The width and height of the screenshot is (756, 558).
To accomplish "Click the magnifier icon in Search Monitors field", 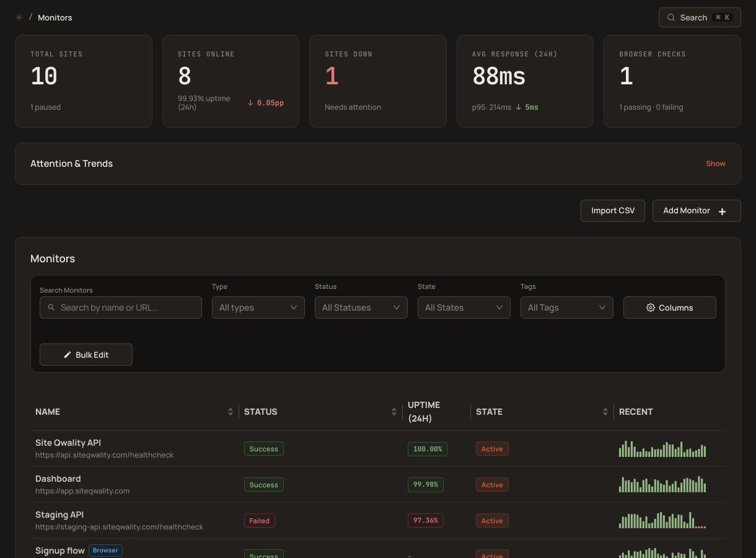I will click(x=51, y=308).
